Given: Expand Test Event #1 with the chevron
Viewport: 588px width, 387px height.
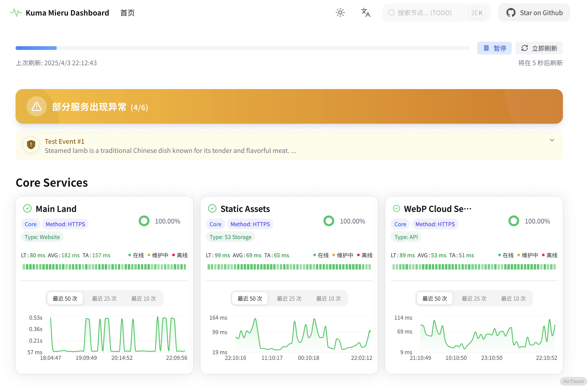Looking at the screenshot, I should (x=552, y=140).
